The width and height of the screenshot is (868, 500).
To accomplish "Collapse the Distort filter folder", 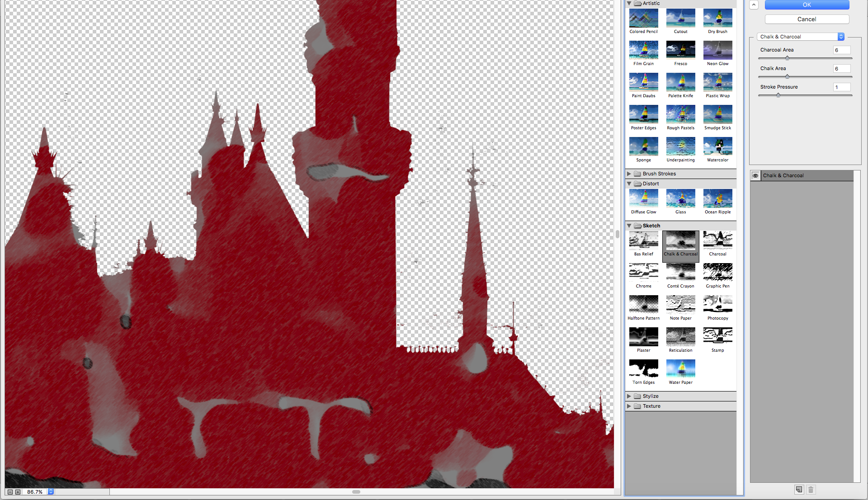I will tap(629, 184).
